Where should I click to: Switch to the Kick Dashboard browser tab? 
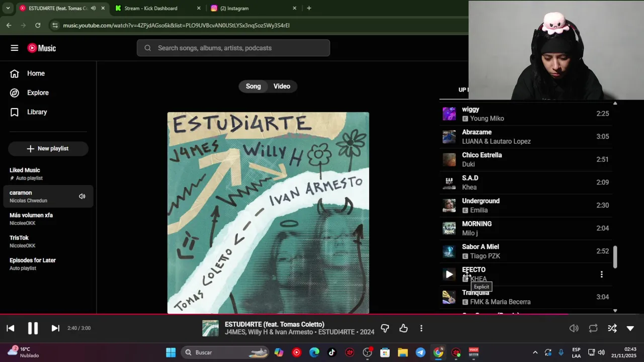(157, 8)
